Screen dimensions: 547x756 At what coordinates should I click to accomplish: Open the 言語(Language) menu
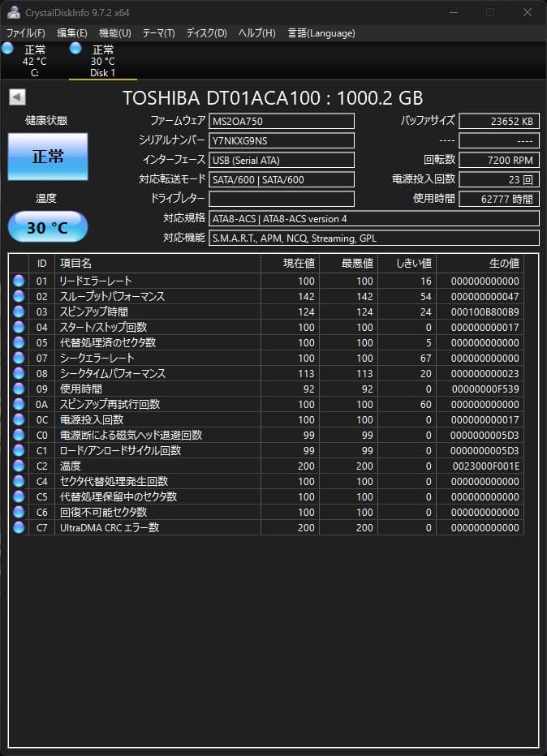coord(321,33)
